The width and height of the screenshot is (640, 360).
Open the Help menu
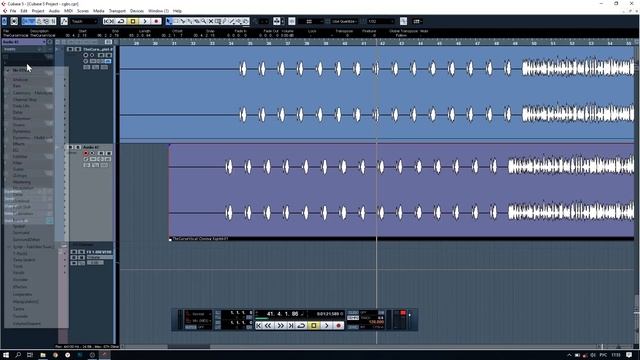coord(177,11)
